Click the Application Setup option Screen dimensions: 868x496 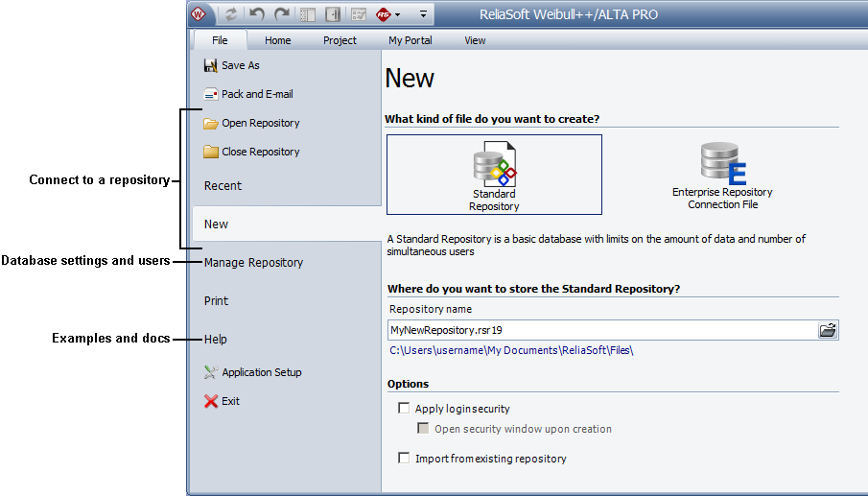click(x=261, y=372)
